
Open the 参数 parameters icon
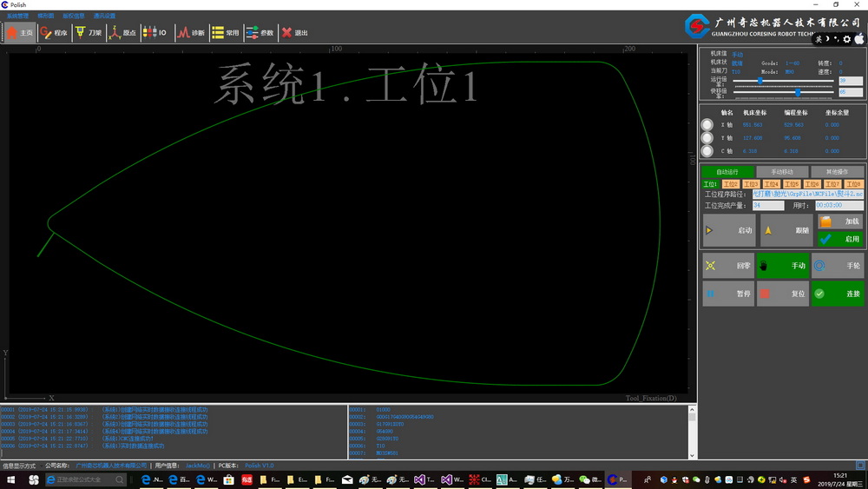(x=259, y=33)
